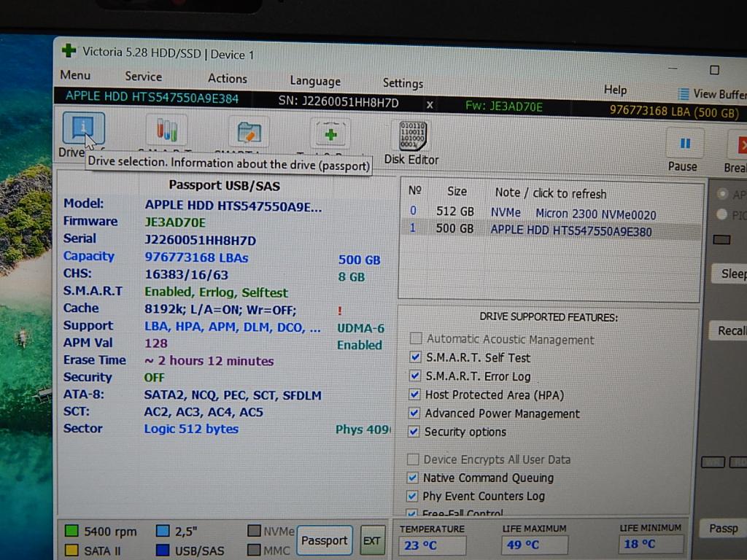This screenshot has height=560, width=747.
Task: Click the Passport button at bottom
Action: pos(324,540)
